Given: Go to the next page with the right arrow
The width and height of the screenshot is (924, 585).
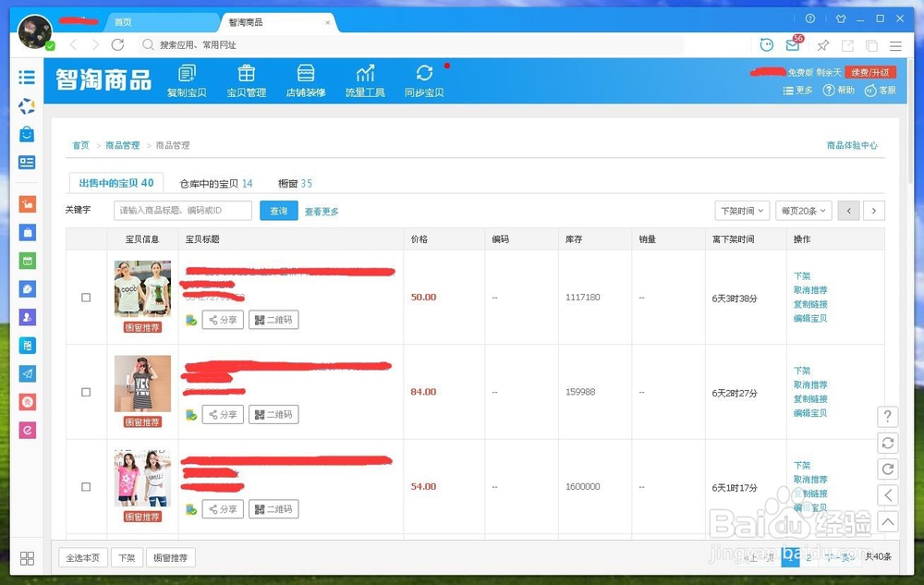Looking at the screenshot, I should pos(874,211).
